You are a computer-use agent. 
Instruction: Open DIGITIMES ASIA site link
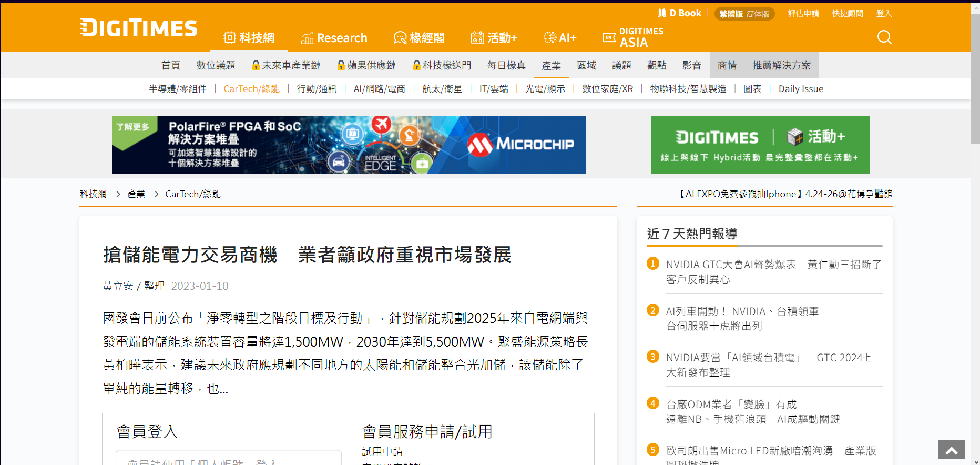click(633, 38)
